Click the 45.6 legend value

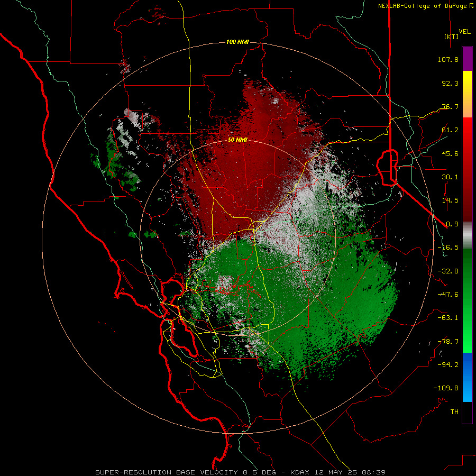[450, 153]
